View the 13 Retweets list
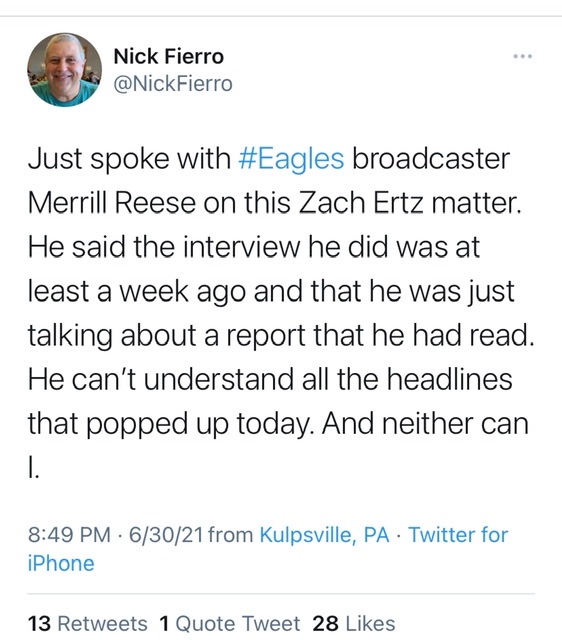The width and height of the screenshot is (562, 640). [x=87, y=624]
